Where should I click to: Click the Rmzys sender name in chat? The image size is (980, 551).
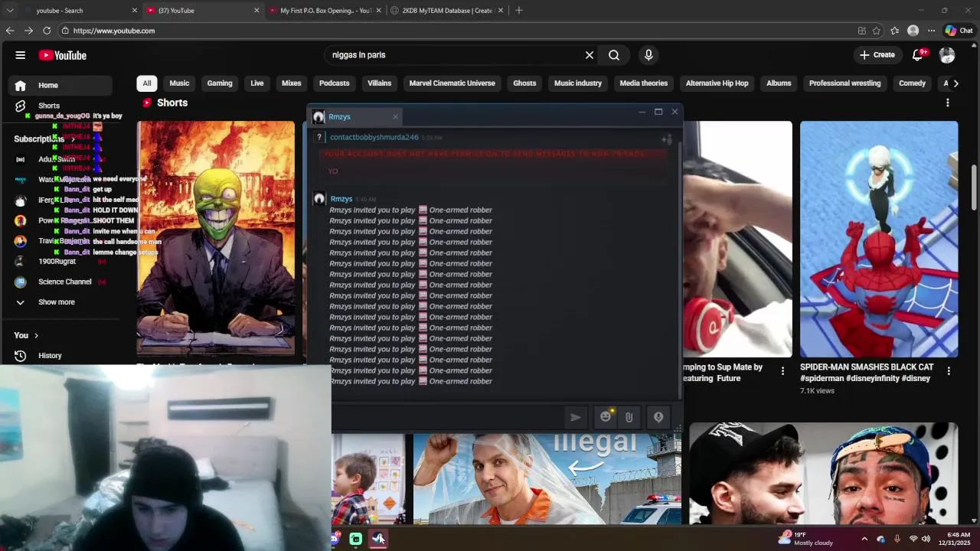341,199
